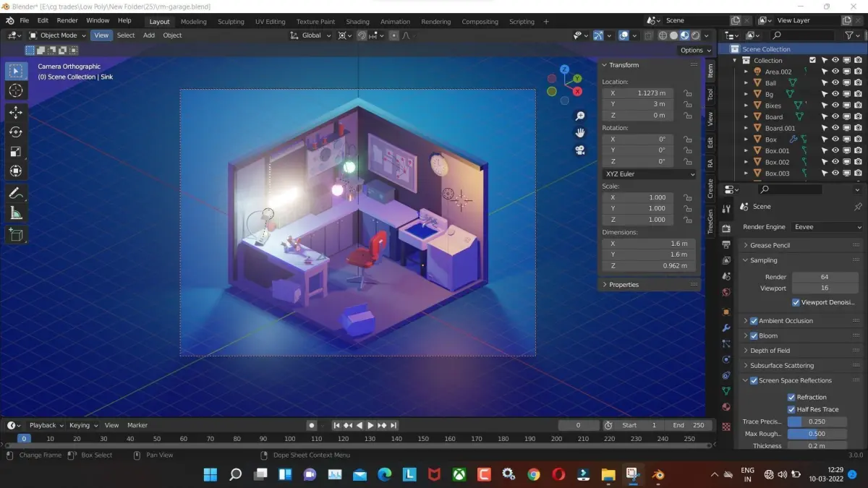Click the red X axis on navigation gizmo
This screenshot has width=868, height=488.
pyautogui.click(x=577, y=92)
